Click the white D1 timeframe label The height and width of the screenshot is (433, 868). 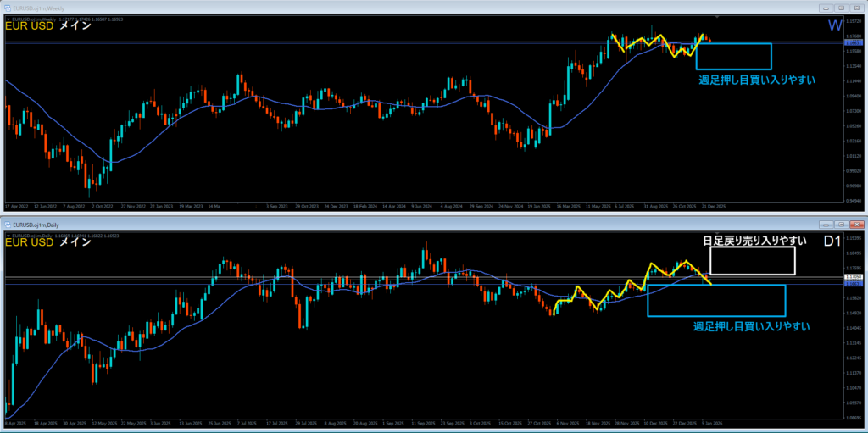coord(832,242)
